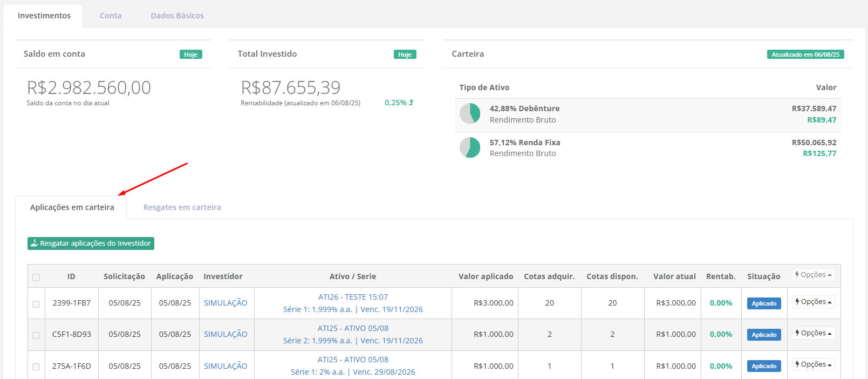Click the green rentabilidade up-arrow icon
Screen dimensions: 868x379
[411, 103]
